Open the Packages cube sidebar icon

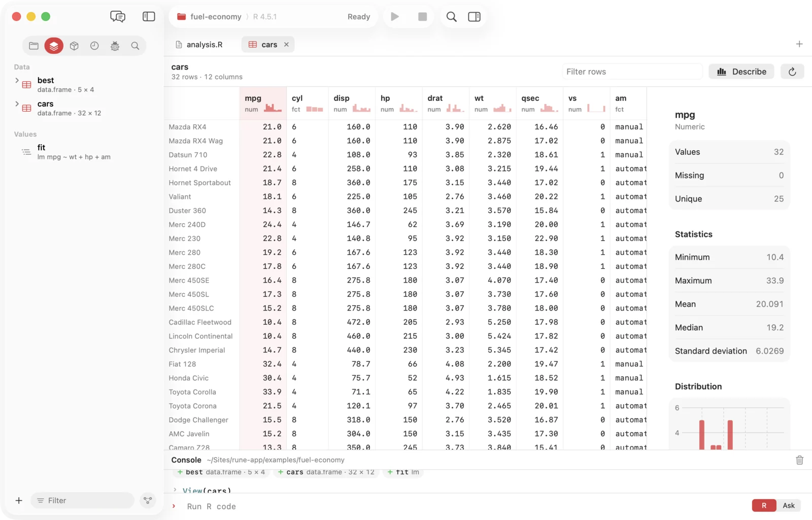click(74, 46)
